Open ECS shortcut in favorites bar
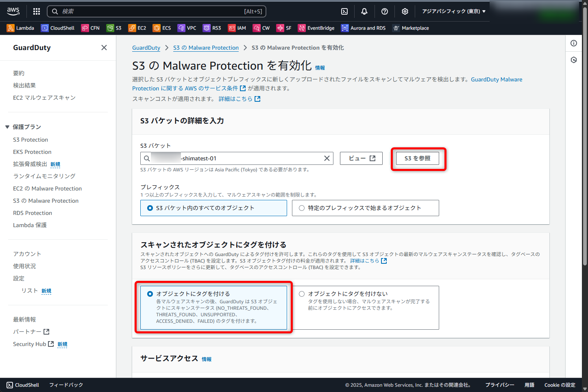 pyautogui.click(x=162, y=28)
